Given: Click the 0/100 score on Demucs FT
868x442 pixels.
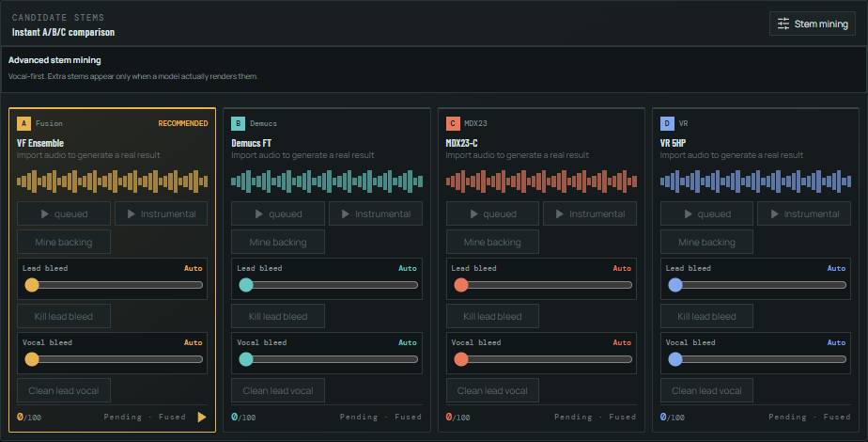Looking at the screenshot, I should pyautogui.click(x=243, y=417).
